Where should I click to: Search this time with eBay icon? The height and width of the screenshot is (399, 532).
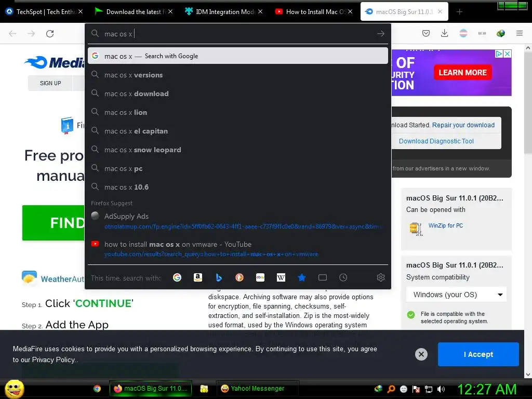[x=260, y=277]
